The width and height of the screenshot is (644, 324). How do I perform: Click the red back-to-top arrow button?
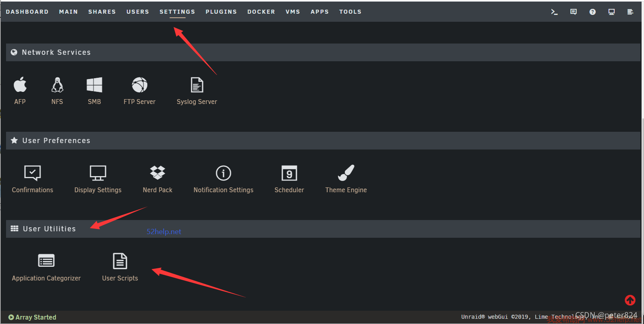630,300
